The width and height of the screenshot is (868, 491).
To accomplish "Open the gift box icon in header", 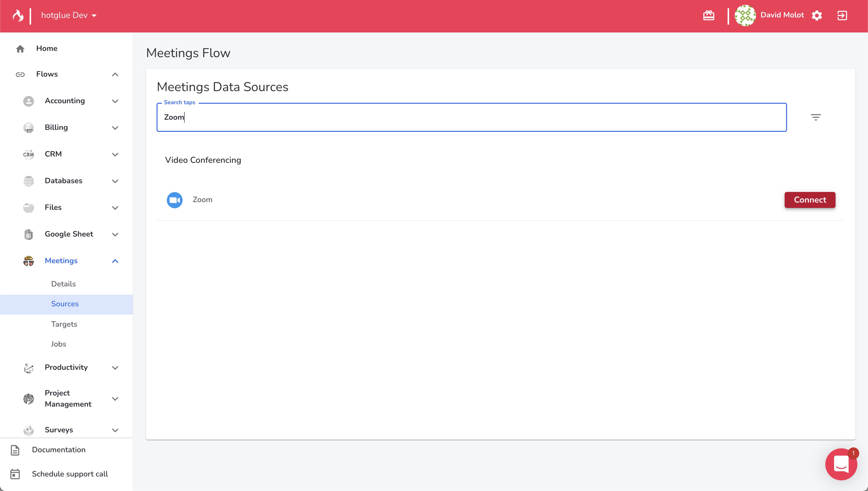I will (709, 16).
